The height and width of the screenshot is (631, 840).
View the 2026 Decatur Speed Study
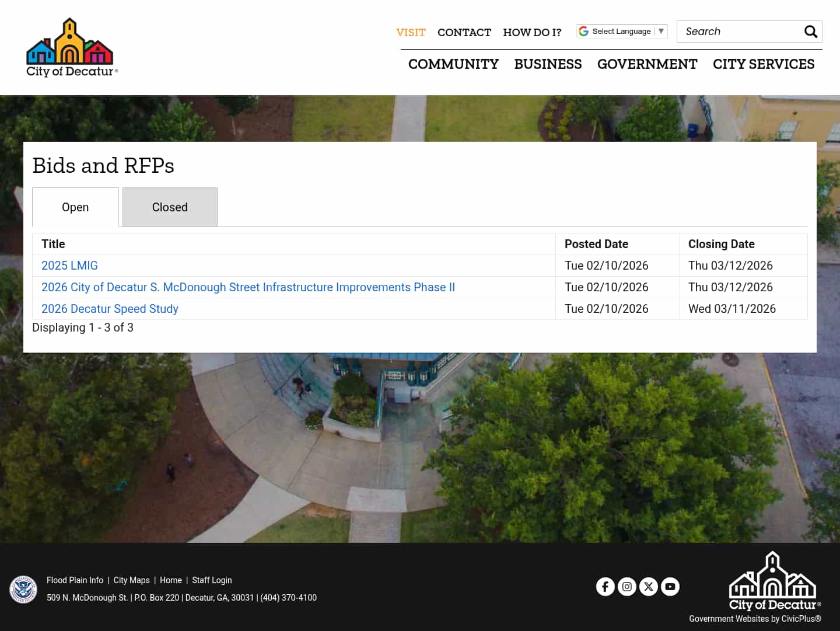[x=110, y=309]
